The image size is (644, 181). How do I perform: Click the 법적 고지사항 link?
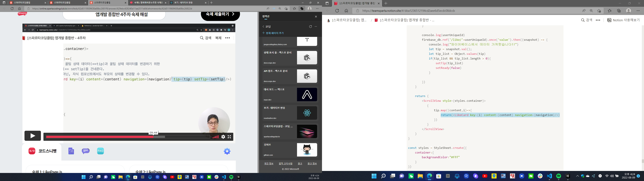click(x=285, y=164)
